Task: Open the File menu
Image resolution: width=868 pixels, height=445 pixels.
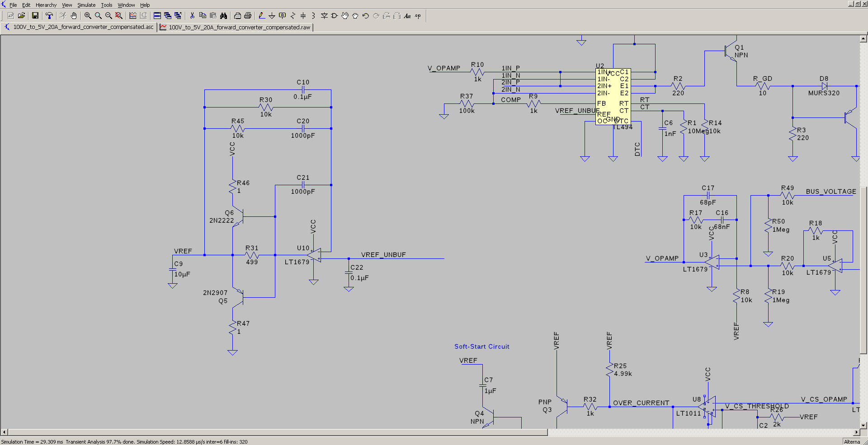Action: tap(13, 5)
